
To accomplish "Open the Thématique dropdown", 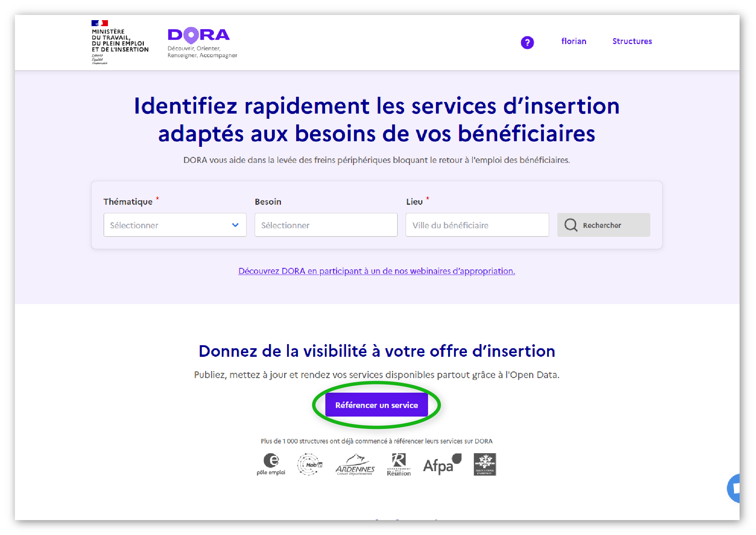I will tap(175, 225).
